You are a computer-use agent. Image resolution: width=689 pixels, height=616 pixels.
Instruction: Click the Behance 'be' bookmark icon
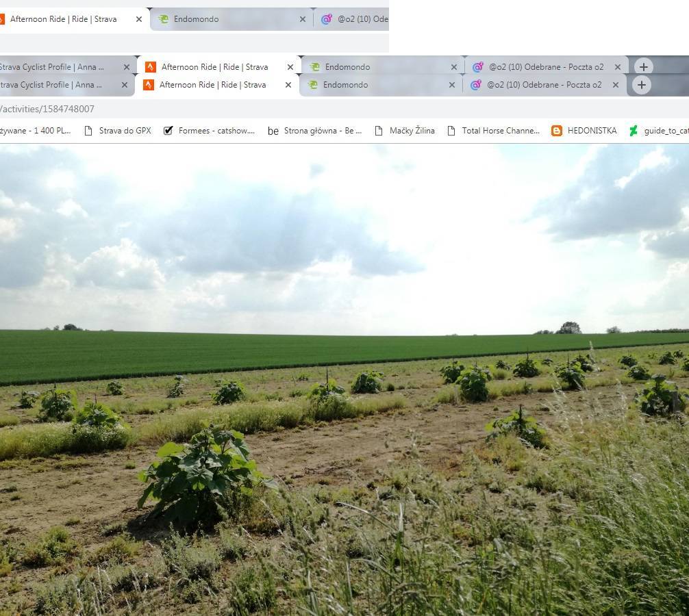point(273,131)
